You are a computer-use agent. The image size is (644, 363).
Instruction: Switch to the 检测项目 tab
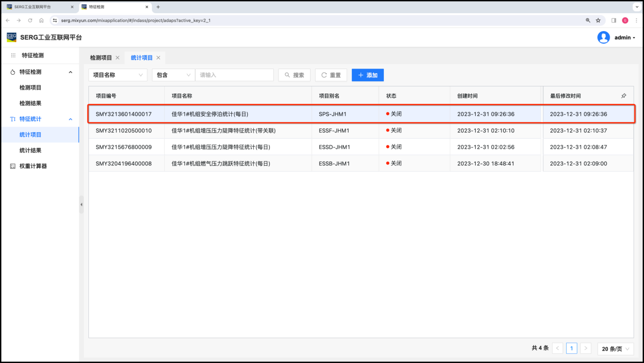(x=101, y=58)
